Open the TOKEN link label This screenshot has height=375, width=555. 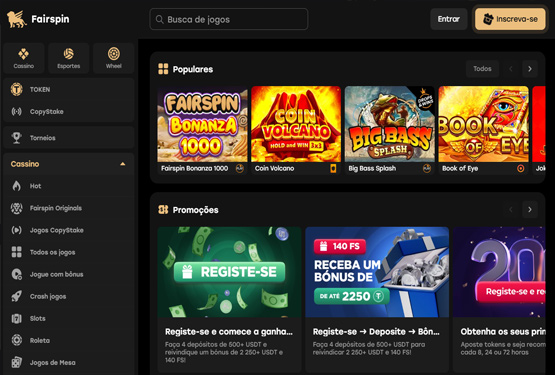coord(40,90)
